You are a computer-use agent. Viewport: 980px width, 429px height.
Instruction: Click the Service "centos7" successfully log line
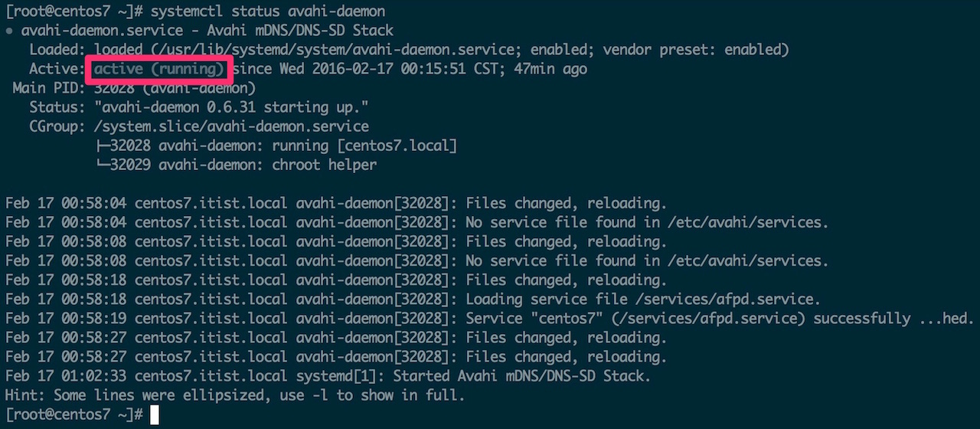click(x=720, y=318)
